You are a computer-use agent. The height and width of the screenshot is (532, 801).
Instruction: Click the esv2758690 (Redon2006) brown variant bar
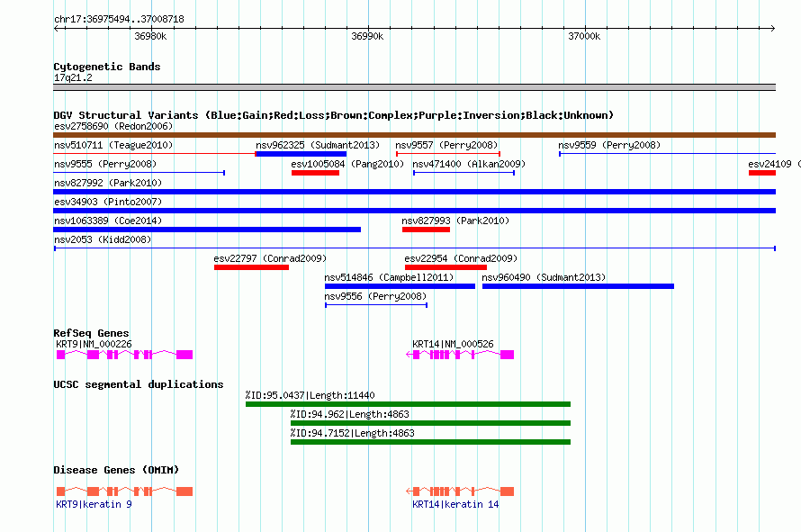pyautogui.click(x=414, y=135)
